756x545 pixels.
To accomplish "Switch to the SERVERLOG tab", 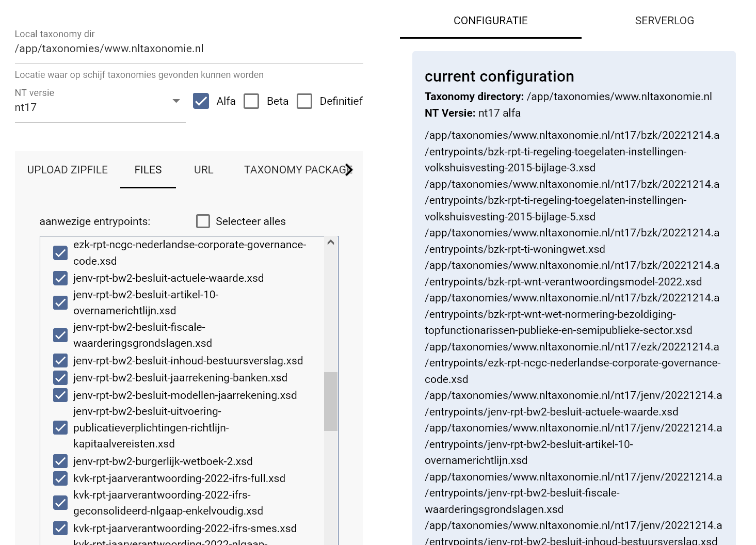I will (x=665, y=21).
